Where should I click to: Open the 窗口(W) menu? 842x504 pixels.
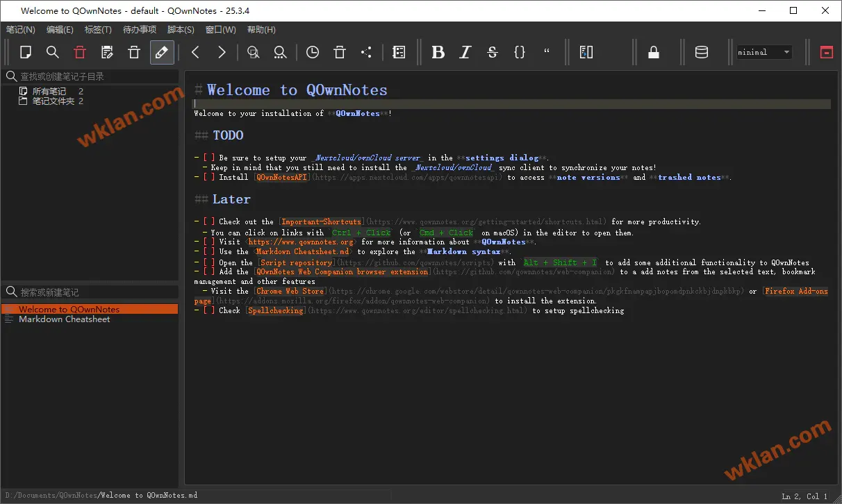[x=221, y=29]
